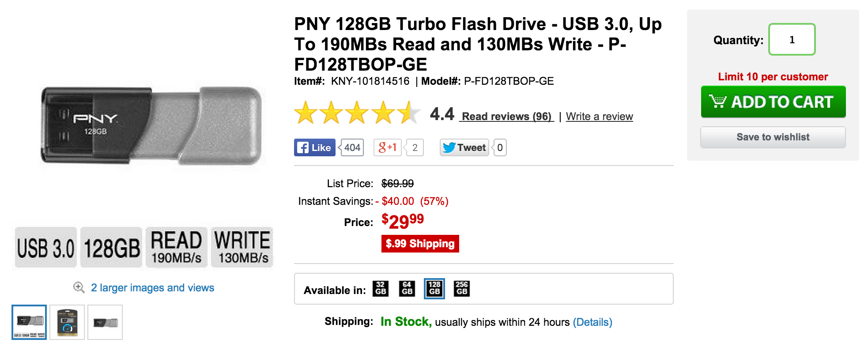The image size is (868, 362).
Task: Open 2 larger images and views
Action: [x=152, y=288]
